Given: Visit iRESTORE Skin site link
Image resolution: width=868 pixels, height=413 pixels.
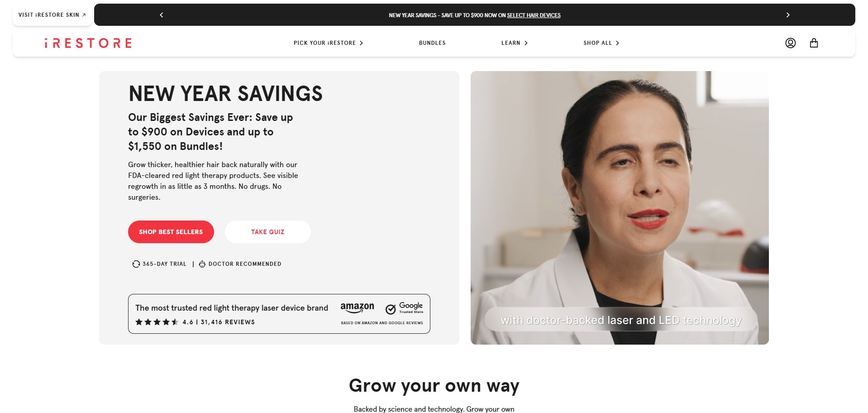Looking at the screenshot, I should pos(52,15).
